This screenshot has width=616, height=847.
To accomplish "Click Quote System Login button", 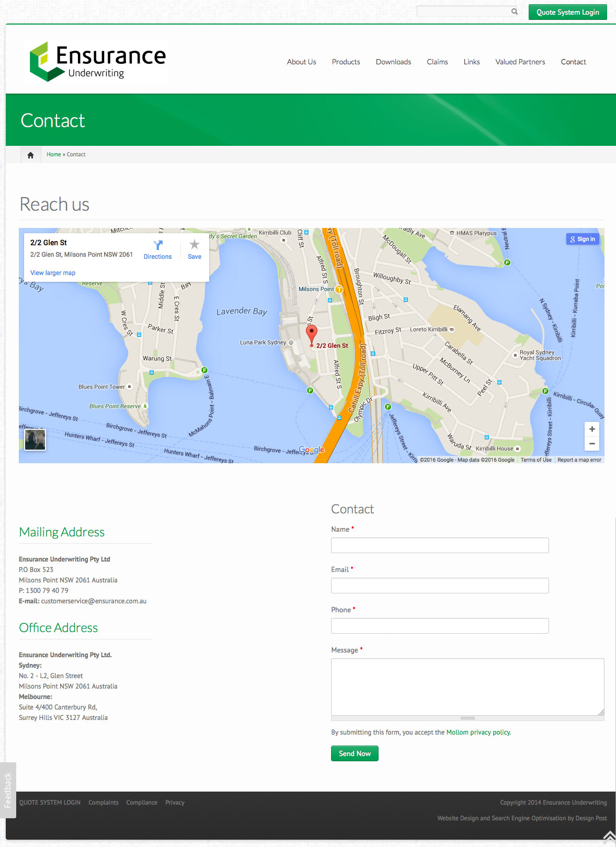I will (x=568, y=12).
